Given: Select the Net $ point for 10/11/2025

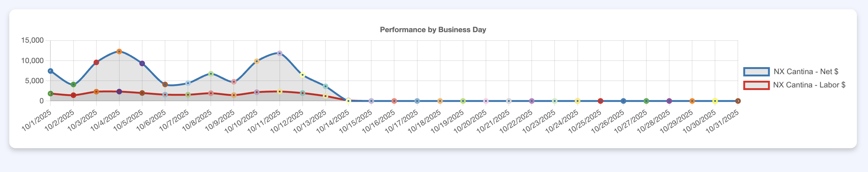Looking at the screenshot, I should pos(279,53).
